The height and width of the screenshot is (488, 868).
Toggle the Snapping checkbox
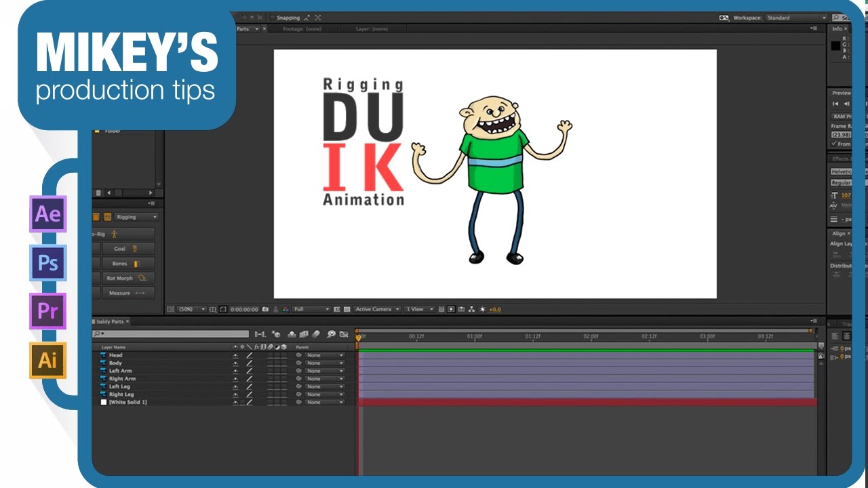(x=273, y=18)
